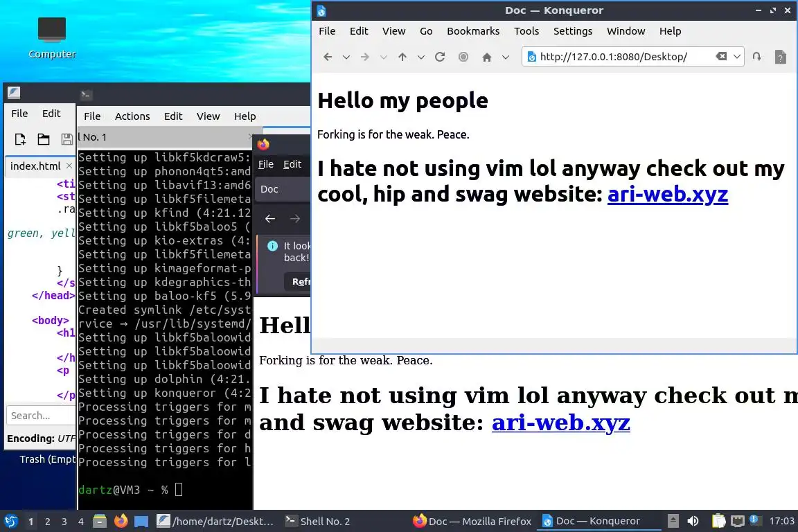Open the Konqueror Go menu
This screenshot has height=532, width=798.
point(426,31)
